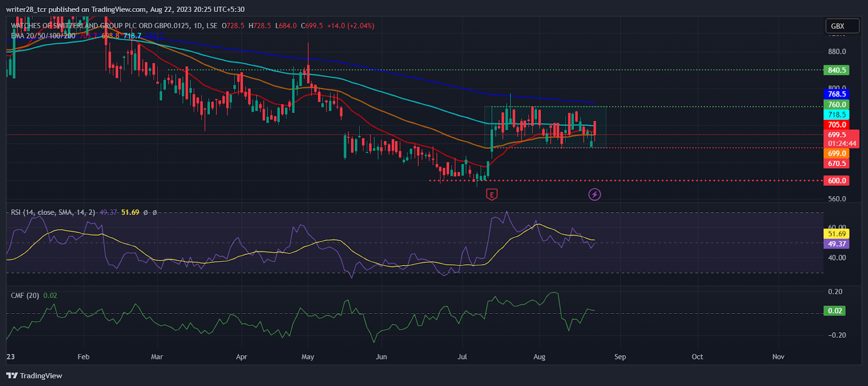
Task: Click the Mar label on time axis
Action: 157,357
